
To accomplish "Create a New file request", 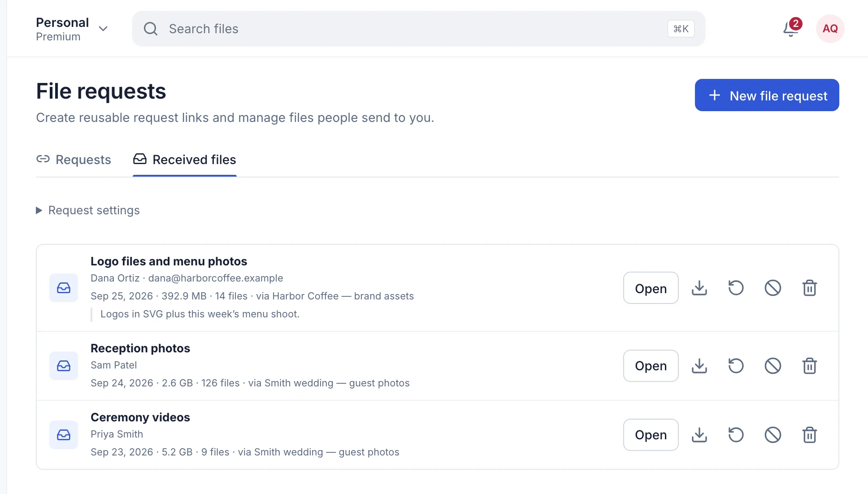I will (x=767, y=95).
